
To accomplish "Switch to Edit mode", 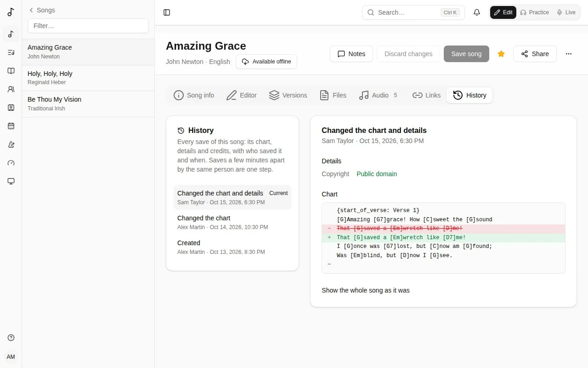I will tap(503, 12).
